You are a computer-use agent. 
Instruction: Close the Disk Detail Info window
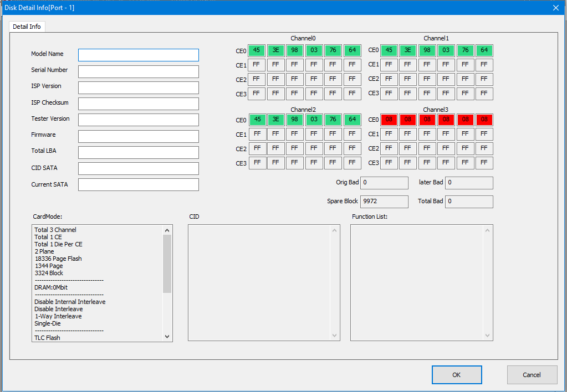556,8
